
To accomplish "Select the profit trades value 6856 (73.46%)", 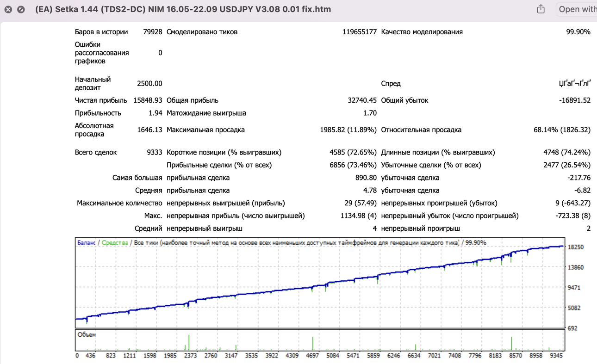I will [x=353, y=165].
